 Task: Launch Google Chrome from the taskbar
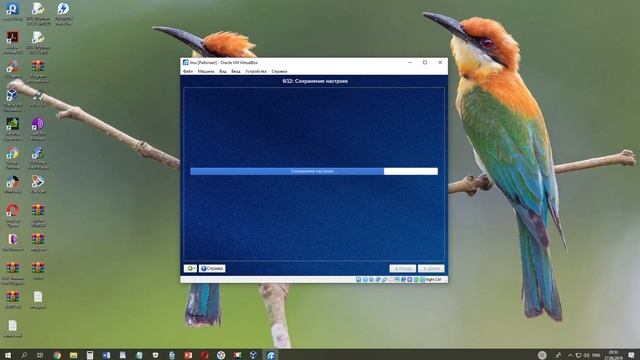click(x=57, y=355)
